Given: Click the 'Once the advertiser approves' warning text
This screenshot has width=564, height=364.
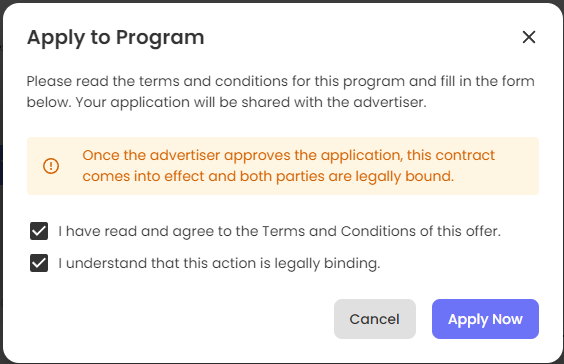Looking at the screenshot, I should 288,155.
